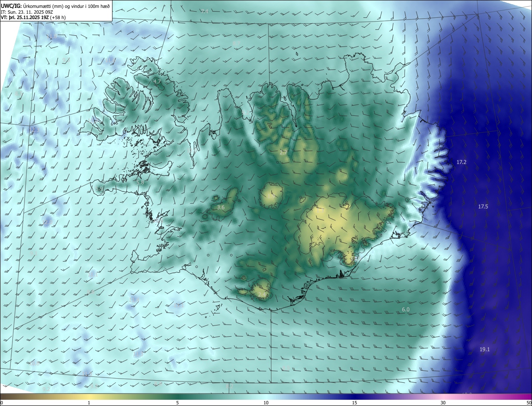Click the 19.1 value on the map

[485, 350]
